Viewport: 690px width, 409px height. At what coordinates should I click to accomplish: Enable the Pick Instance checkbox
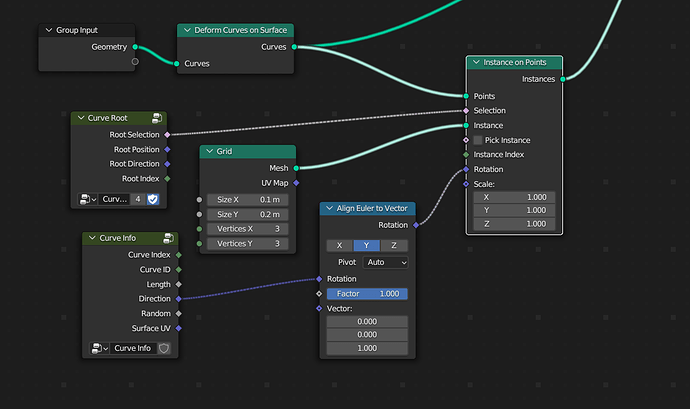pos(478,140)
